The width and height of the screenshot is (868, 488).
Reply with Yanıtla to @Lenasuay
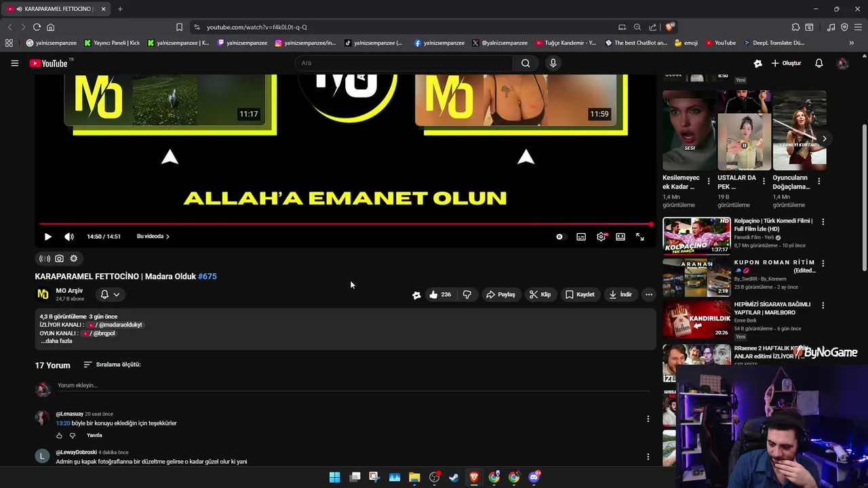94,435
